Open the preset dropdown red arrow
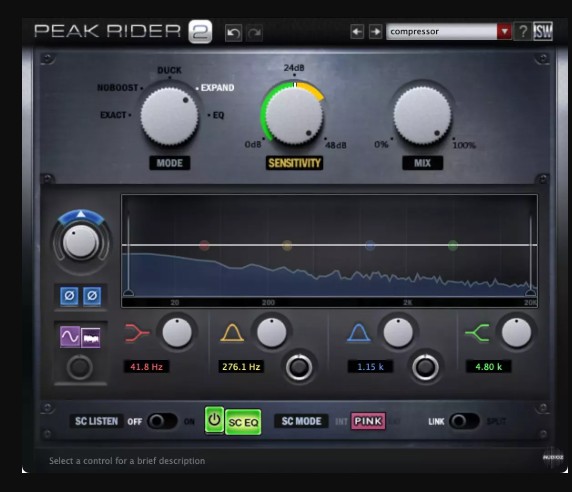The width and height of the screenshot is (572, 492). coord(504,31)
